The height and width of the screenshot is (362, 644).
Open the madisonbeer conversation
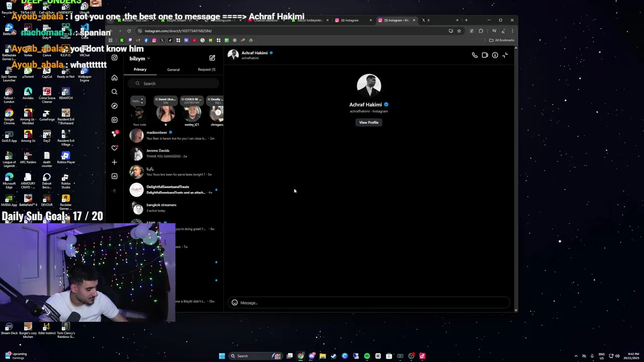[x=174, y=135]
